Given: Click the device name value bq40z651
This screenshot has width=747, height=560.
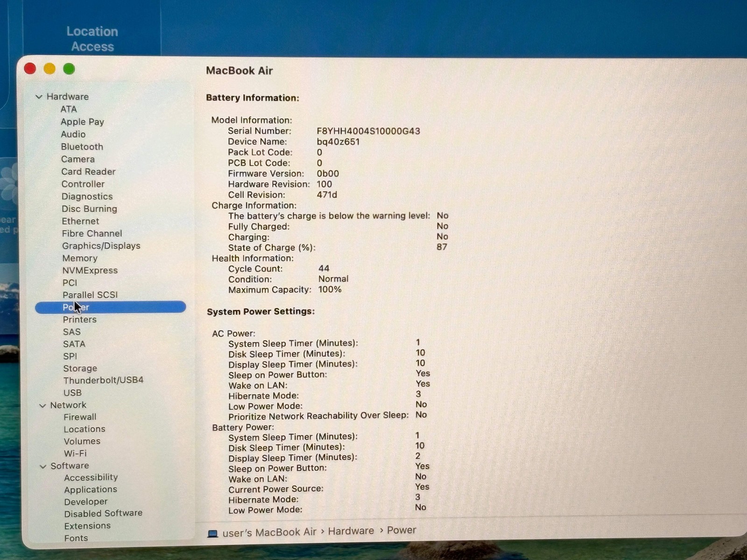Looking at the screenshot, I should tap(338, 142).
